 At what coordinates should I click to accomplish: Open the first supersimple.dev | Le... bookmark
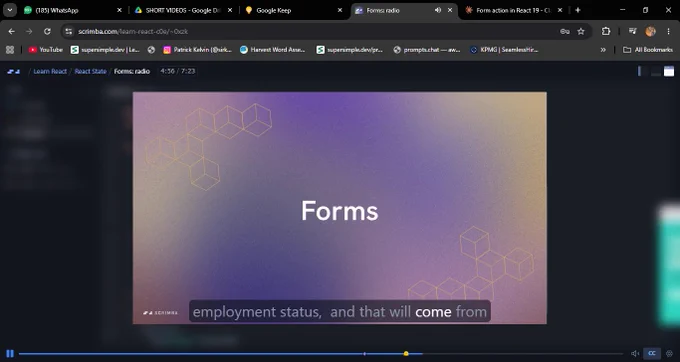pyautogui.click(x=105, y=50)
